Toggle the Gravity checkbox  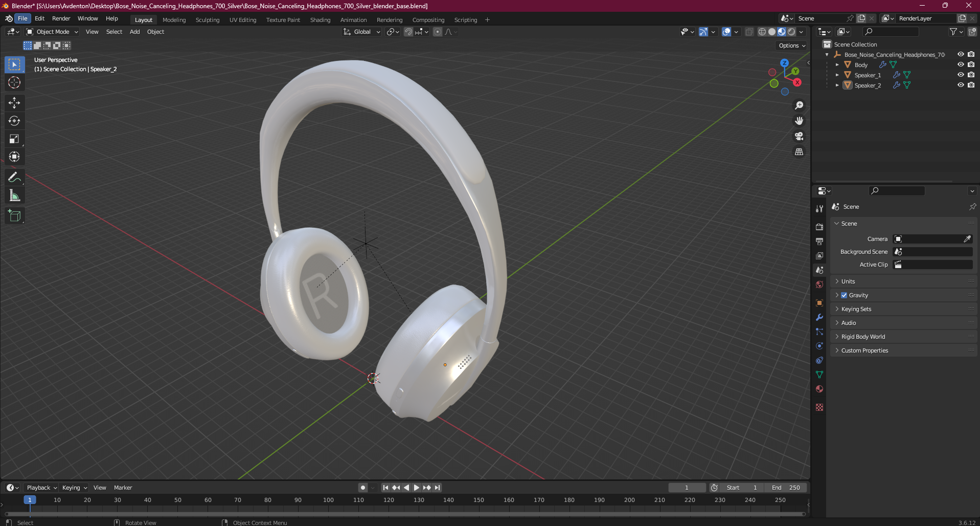844,295
